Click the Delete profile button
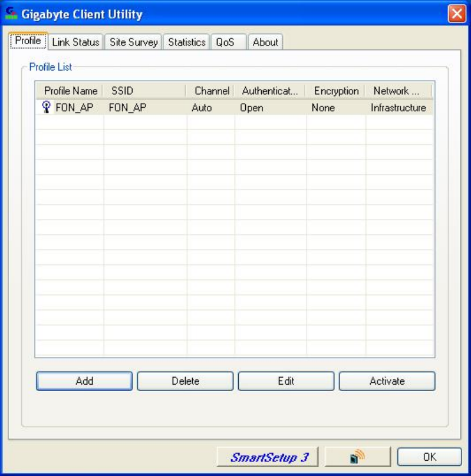 coord(185,381)
